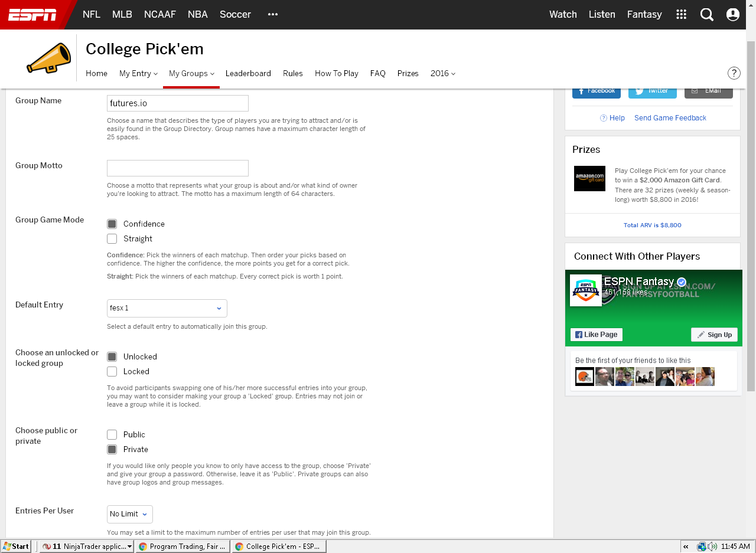Go to the NBA section

(198, 14)
